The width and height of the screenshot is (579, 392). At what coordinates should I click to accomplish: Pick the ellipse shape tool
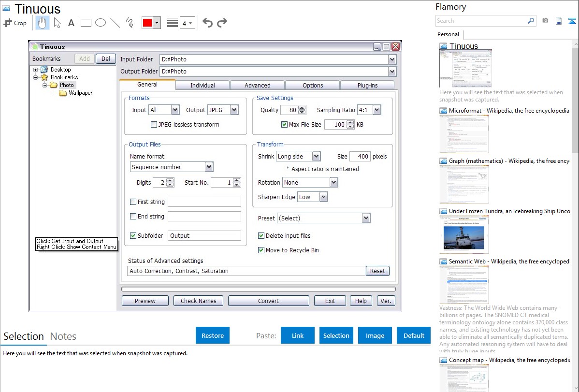101,23
